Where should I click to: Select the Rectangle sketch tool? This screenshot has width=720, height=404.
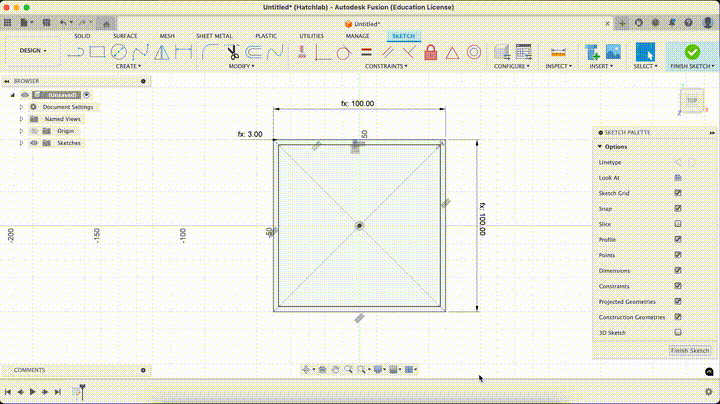point(97,52)
